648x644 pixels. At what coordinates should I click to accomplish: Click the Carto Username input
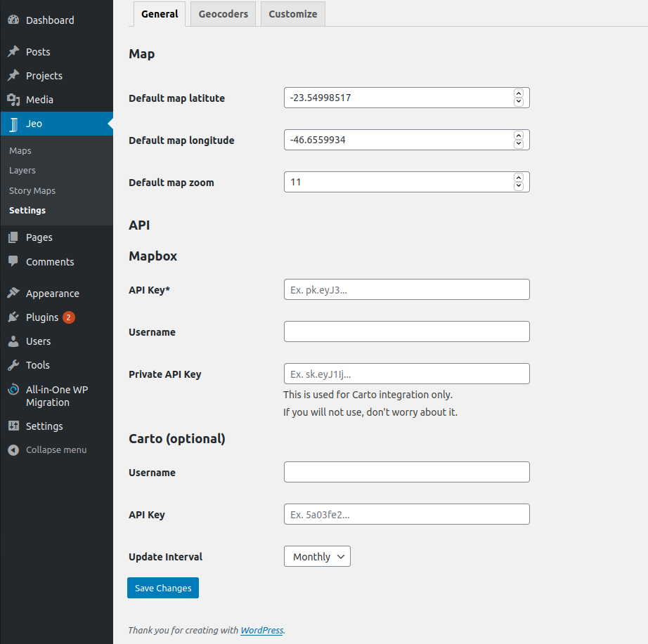coord(407,472)
